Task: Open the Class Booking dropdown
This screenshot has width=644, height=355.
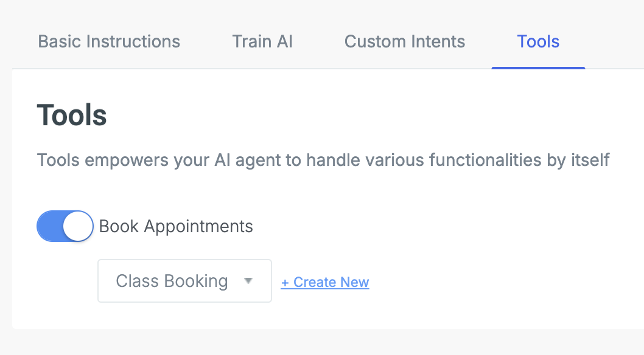Action: coord(184,281)
